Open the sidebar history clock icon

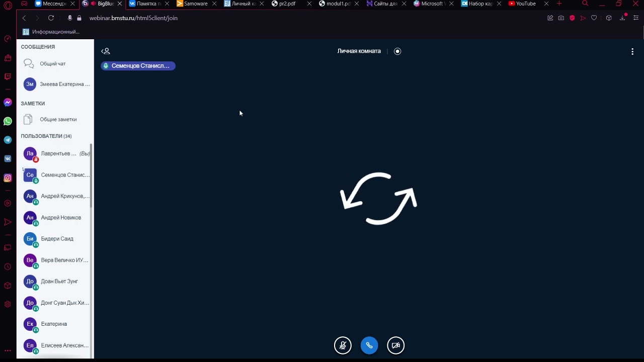(x=8, y=267)
